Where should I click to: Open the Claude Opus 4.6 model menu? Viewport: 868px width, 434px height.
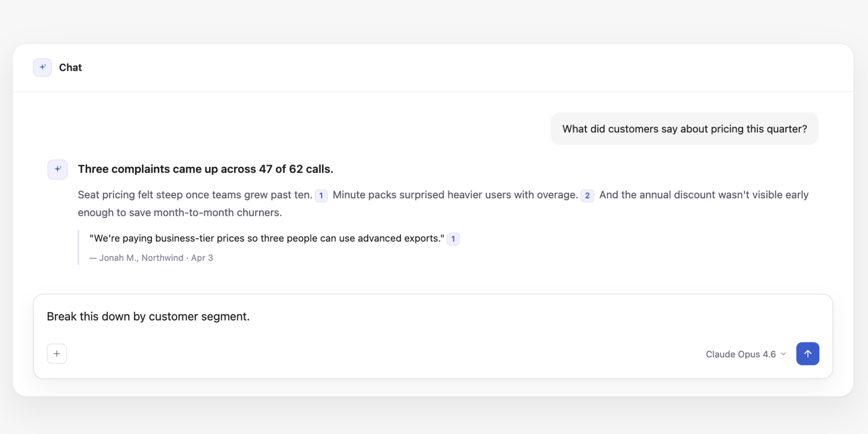(744, 354)
